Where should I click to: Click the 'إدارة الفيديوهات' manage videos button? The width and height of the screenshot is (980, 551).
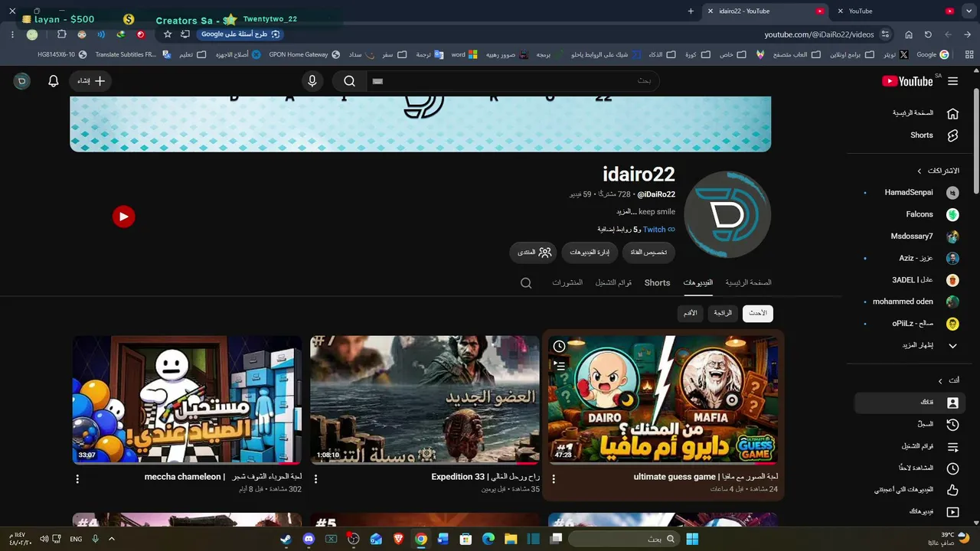(x=590, y=253)
